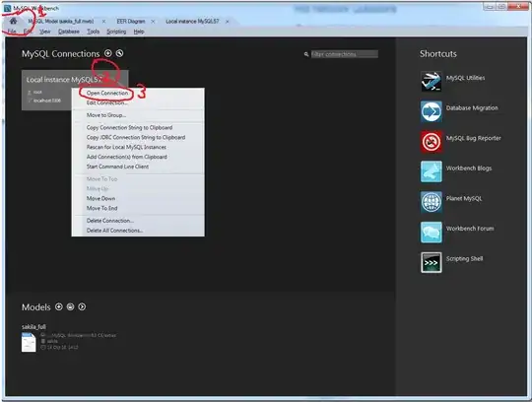Open the manage connections wrench icon
The image size is (532, 402).
click(x=119, y=53)
